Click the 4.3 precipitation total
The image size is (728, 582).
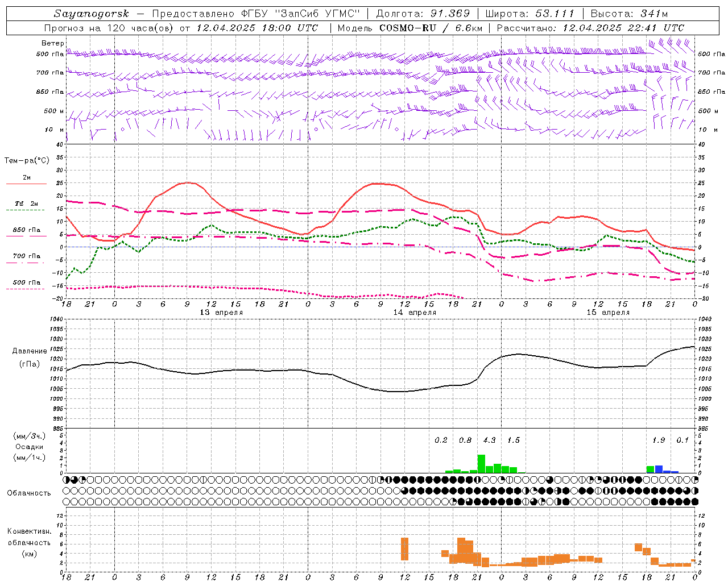489,440
